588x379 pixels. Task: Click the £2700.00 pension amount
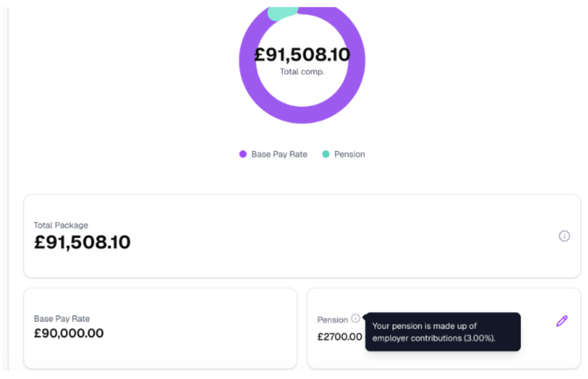tap(340, 337)
